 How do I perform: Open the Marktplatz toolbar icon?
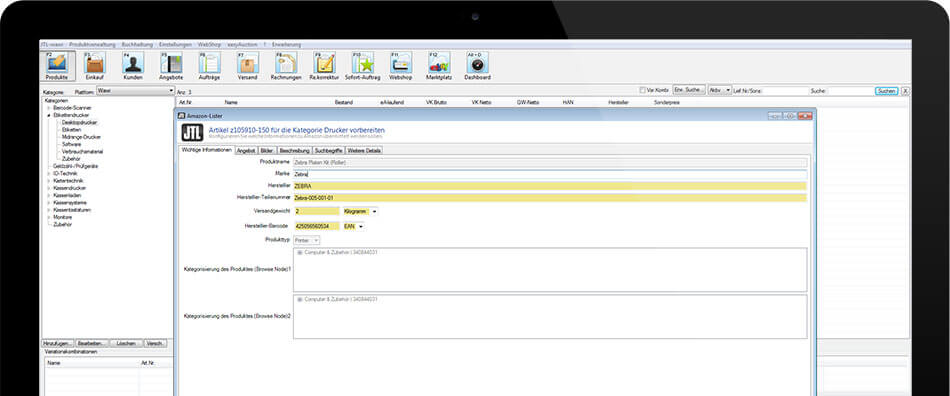(x=439, y=66)
